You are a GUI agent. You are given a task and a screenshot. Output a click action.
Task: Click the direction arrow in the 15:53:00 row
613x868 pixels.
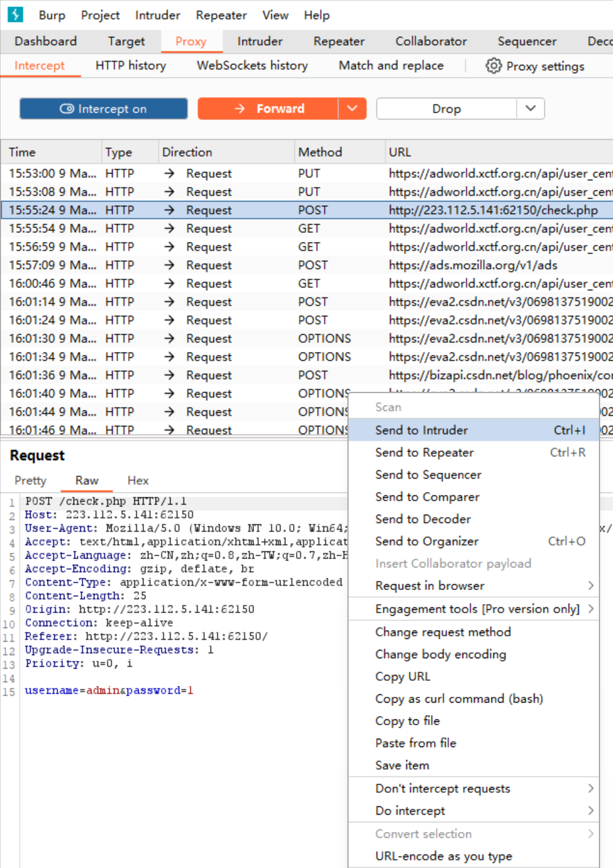pyautogui.click(x=169, y=174)
